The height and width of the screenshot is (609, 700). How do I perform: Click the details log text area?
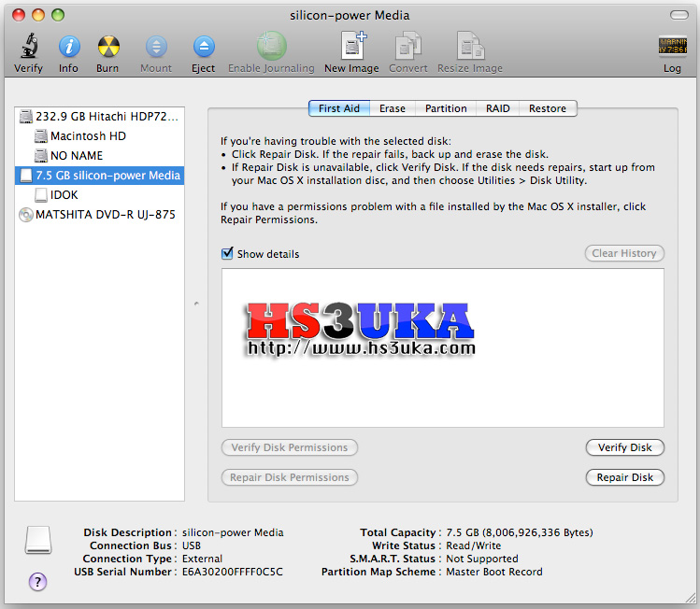pyautogui.click(x=443, y=348)
